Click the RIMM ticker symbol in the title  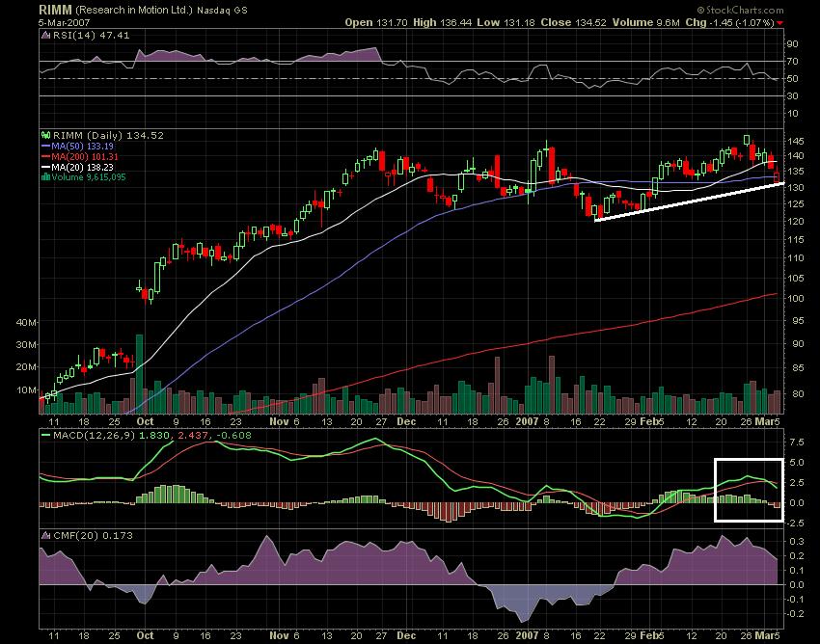point(55,10)
